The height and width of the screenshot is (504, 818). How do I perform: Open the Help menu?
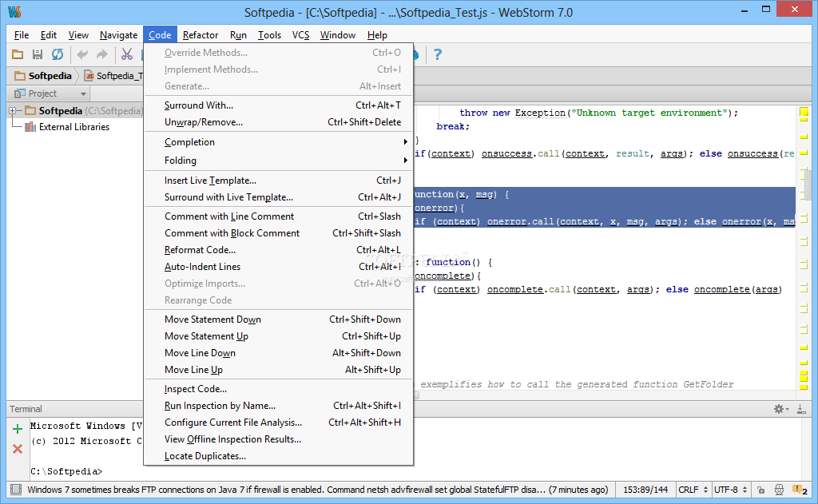tap(377, 35)
